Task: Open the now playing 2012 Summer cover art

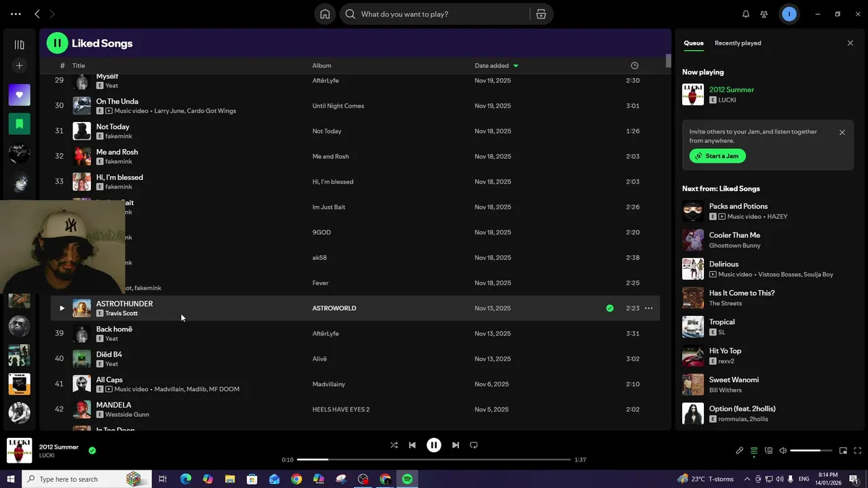Action: (19, 451)
